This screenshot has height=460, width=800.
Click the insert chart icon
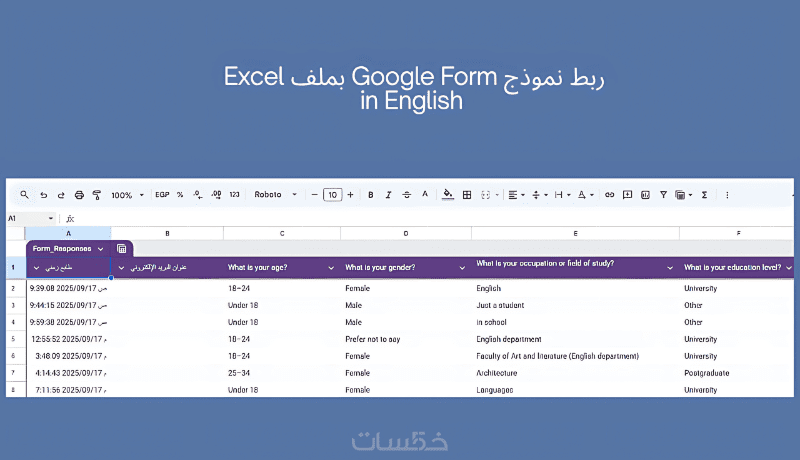pyautogui.click(x=645, y=195)
